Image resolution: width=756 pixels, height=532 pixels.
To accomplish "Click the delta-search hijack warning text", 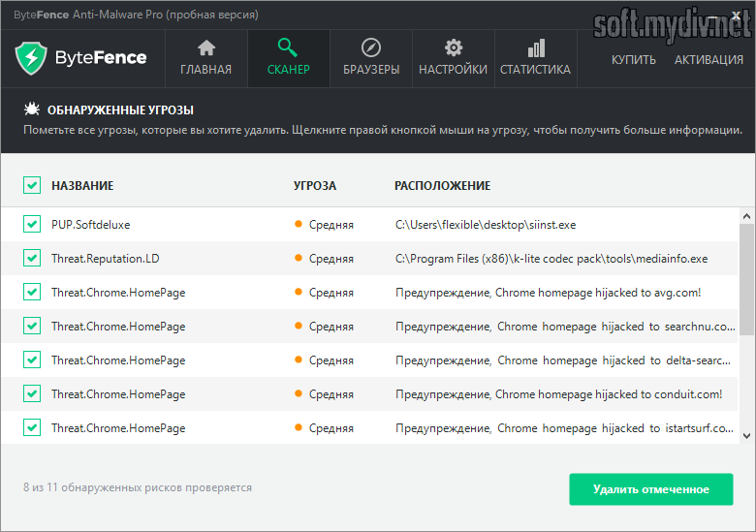I will pos(563,360).
